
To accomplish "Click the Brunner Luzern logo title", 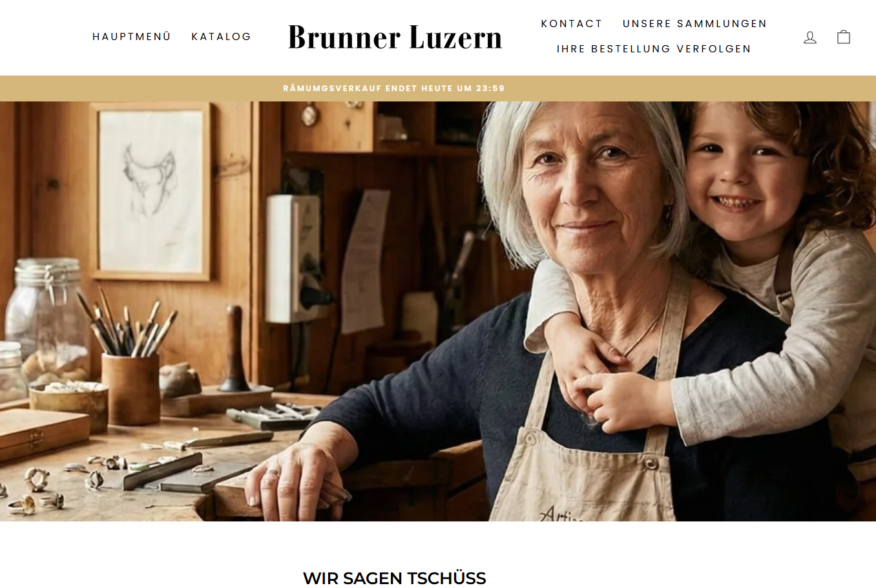I will (395, 37).
